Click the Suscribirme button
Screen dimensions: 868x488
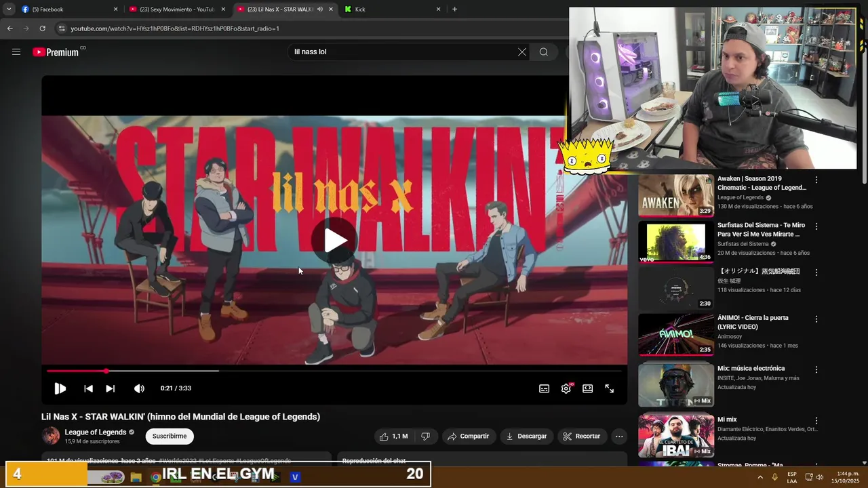[170, 436]
